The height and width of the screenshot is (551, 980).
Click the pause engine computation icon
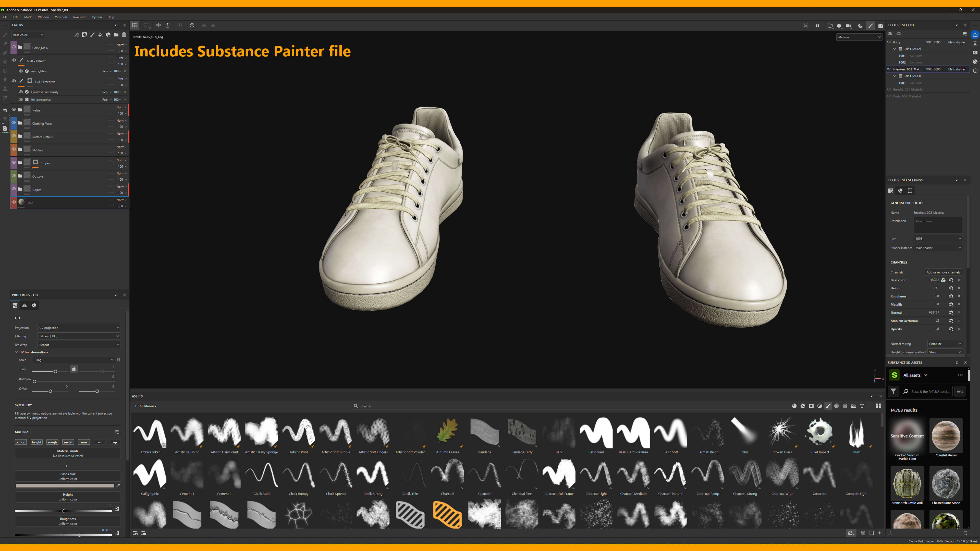pyautogui.click(x=817, y=26)
